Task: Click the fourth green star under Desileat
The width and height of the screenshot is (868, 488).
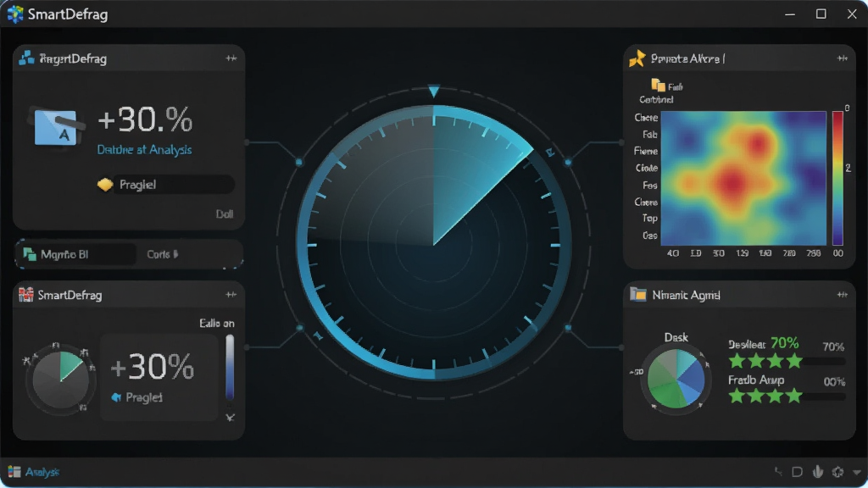Action: click(x=794, y=361)
